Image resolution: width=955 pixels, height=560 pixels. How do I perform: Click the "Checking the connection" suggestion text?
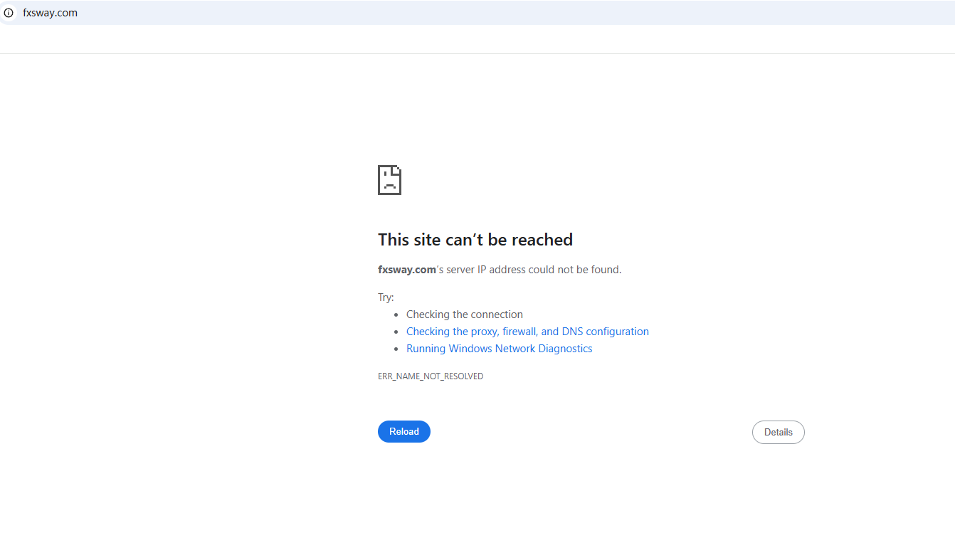pos(464,315)
